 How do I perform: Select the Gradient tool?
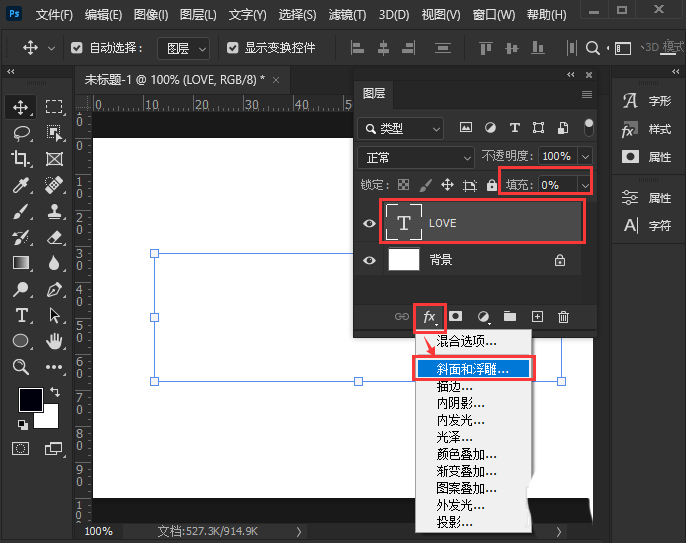pos(21,263)
